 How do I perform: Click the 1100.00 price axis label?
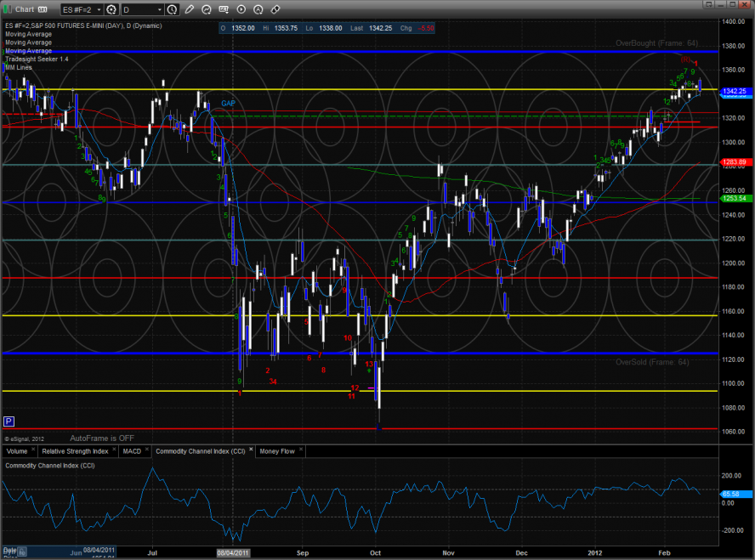click(x=734, y=383)
